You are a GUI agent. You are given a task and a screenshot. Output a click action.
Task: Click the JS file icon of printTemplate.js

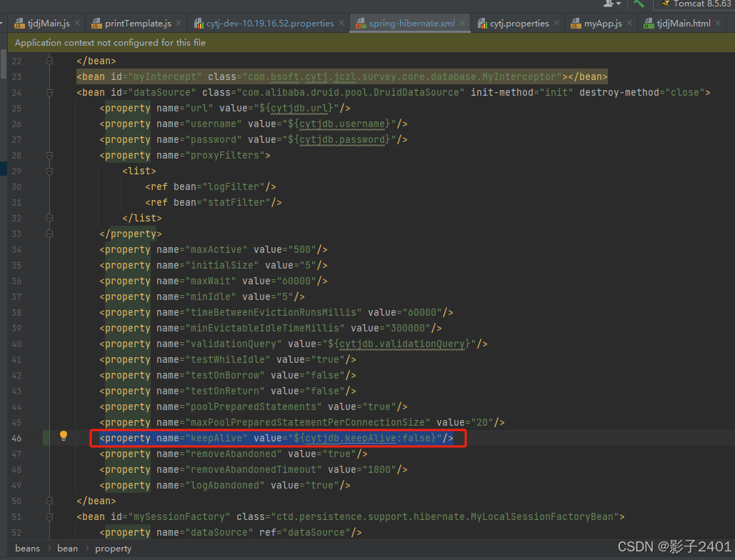pos(96,24)
